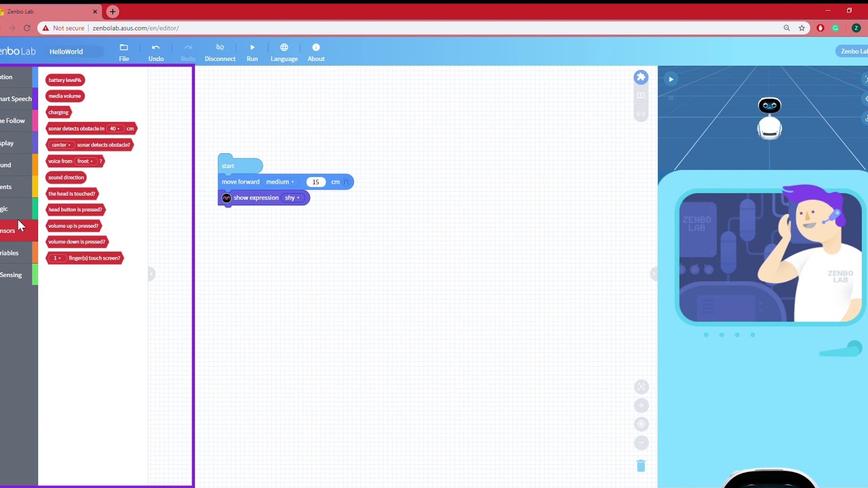Open the About info

click(x=316, y=52)
